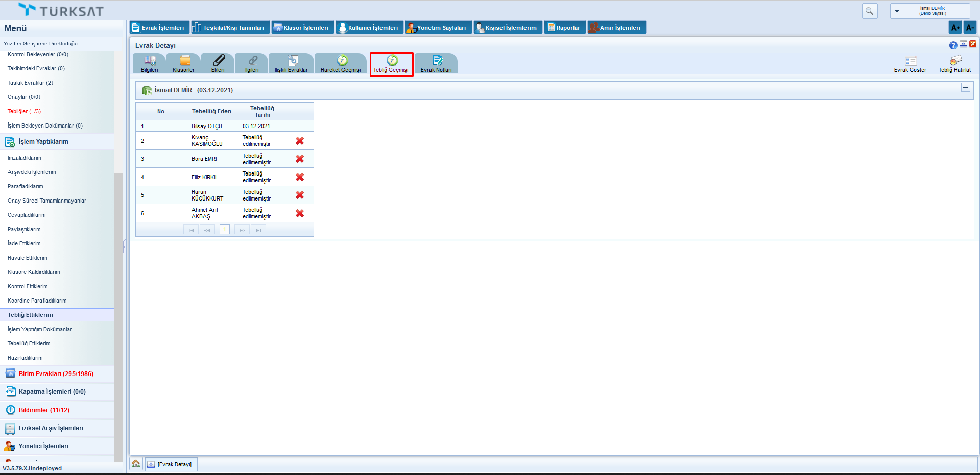
Task: Open the Klasörler folder icon tab
Action: [185, 61]
